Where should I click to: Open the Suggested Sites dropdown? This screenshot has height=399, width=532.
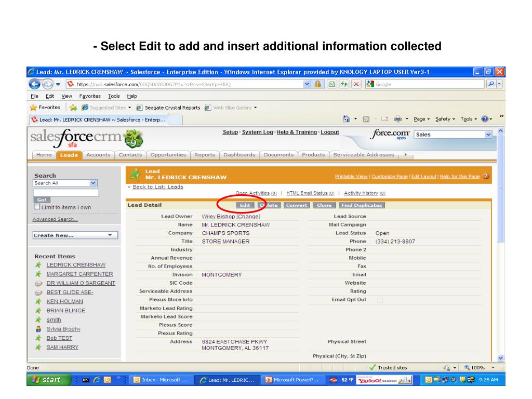point(129,108)
